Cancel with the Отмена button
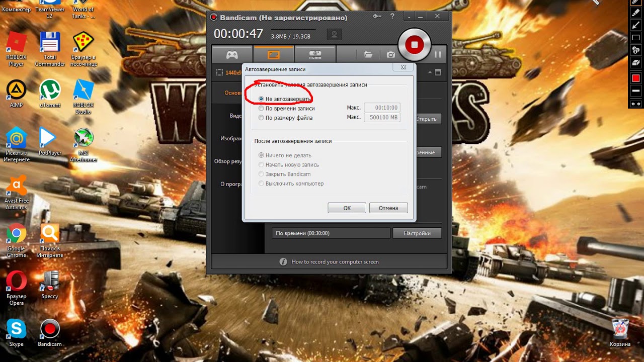644x362 pixels. click(x=388, y=208)
